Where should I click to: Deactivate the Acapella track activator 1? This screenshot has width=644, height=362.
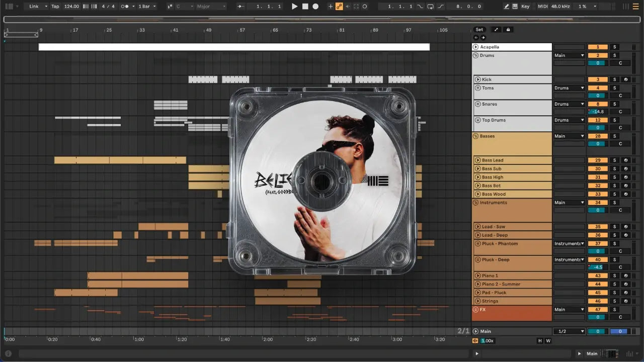click(598, 47)
